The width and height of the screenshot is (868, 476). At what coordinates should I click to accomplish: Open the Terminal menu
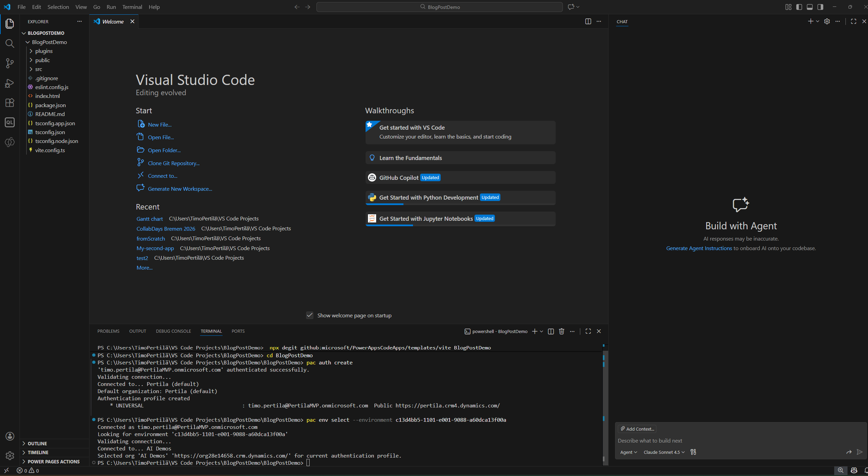point(132,7)
